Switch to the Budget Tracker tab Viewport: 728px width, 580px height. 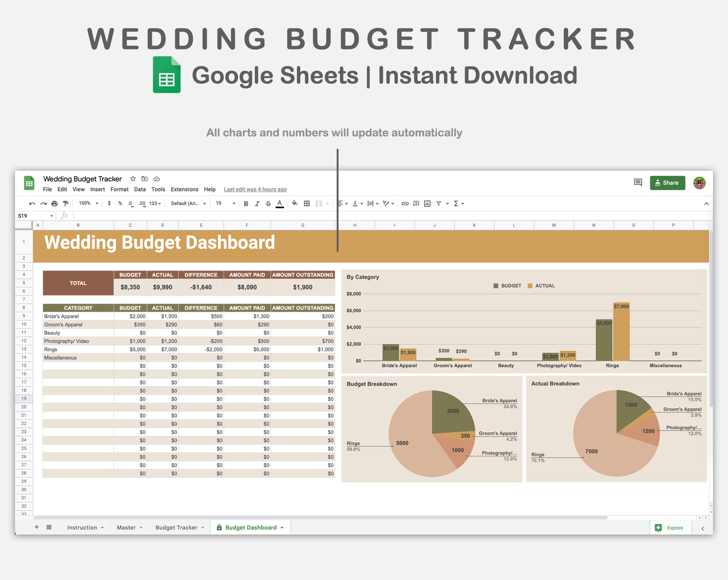176,527
